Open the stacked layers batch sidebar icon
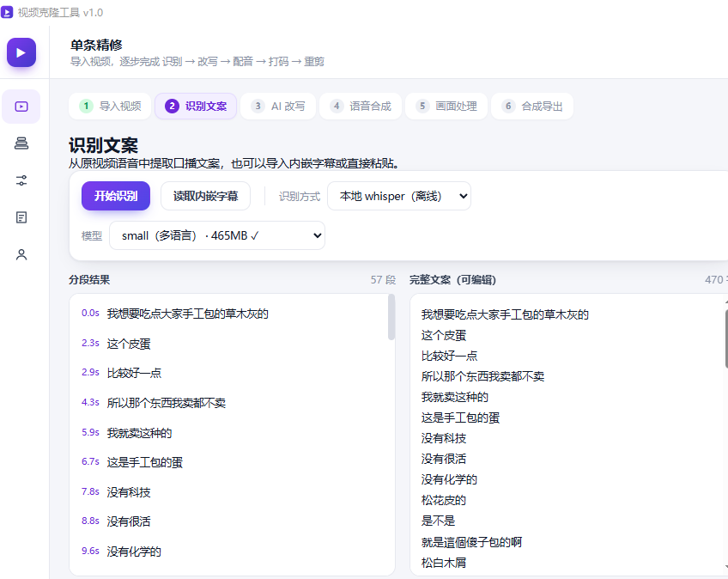728x579 pixels. [21, 143]
